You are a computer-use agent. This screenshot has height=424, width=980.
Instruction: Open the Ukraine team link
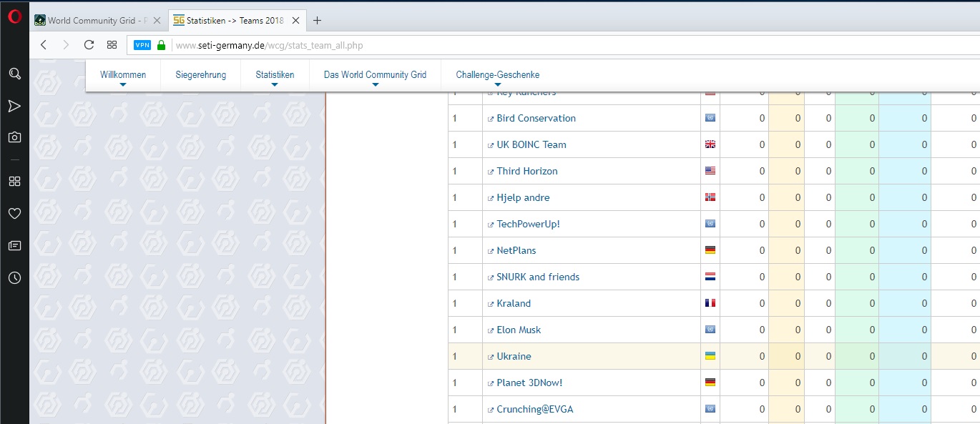514,356
